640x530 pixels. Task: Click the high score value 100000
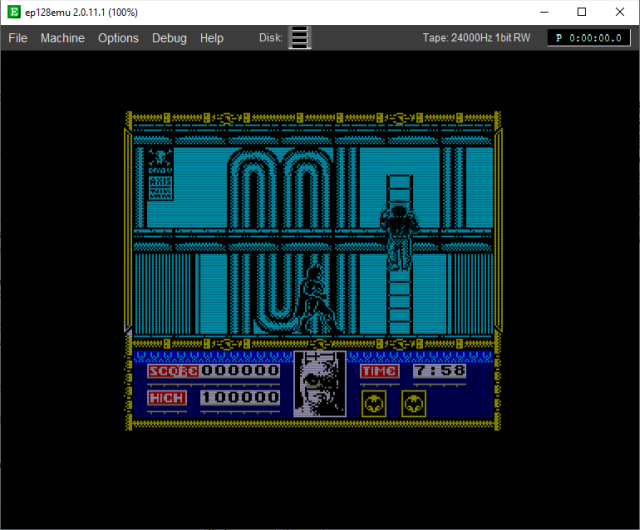click(240, 397)
